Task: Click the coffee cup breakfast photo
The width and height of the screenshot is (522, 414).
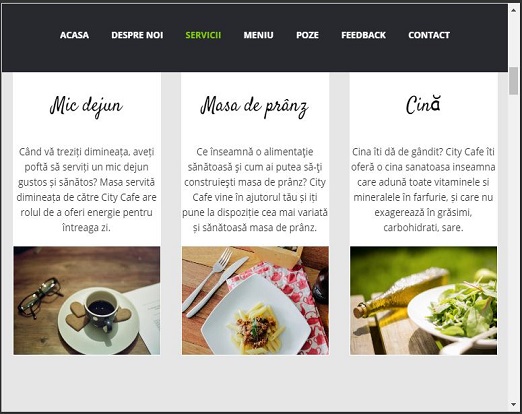Action: (87, 301)
